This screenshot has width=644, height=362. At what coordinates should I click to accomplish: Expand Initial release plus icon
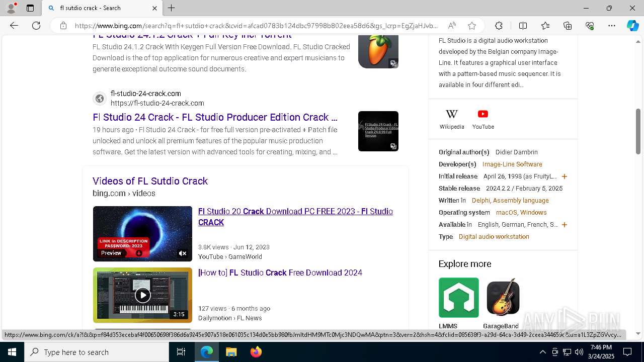pyautogui.click(x=565, y=176)
